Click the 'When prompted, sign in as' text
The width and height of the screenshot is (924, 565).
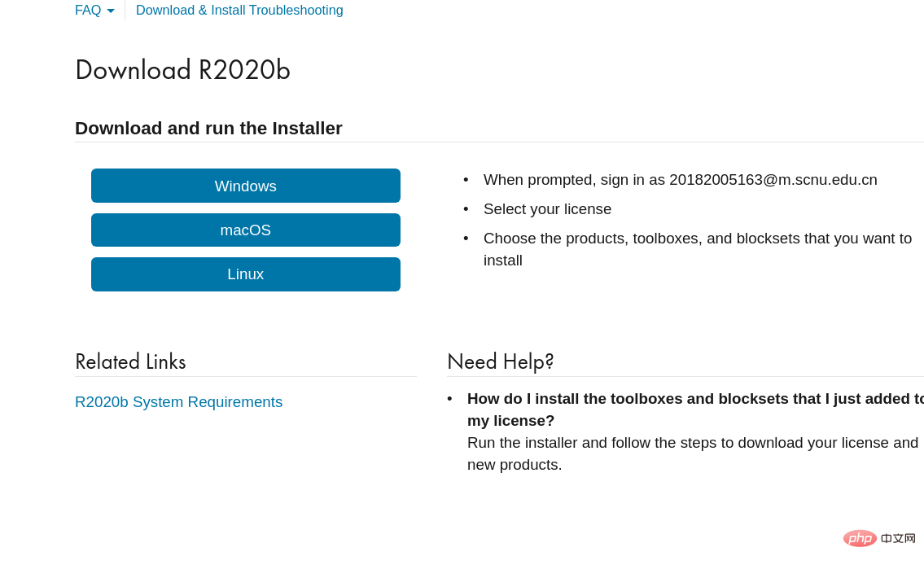574,180
